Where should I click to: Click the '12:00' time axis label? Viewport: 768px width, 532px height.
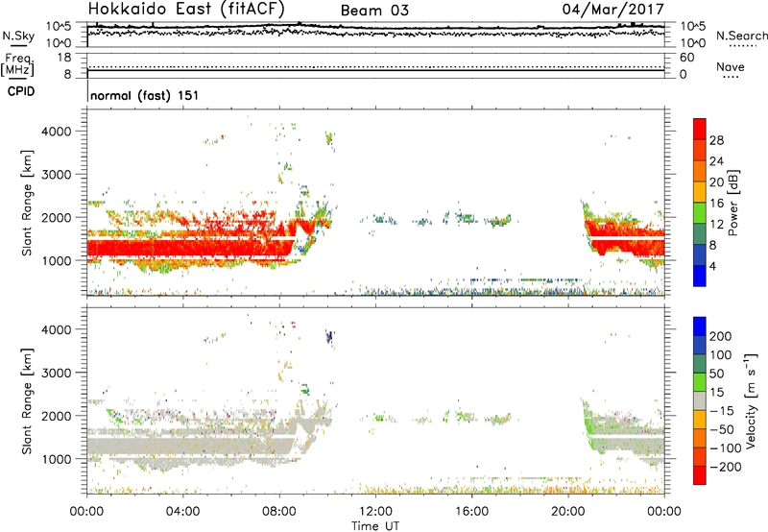click(375, 512)
